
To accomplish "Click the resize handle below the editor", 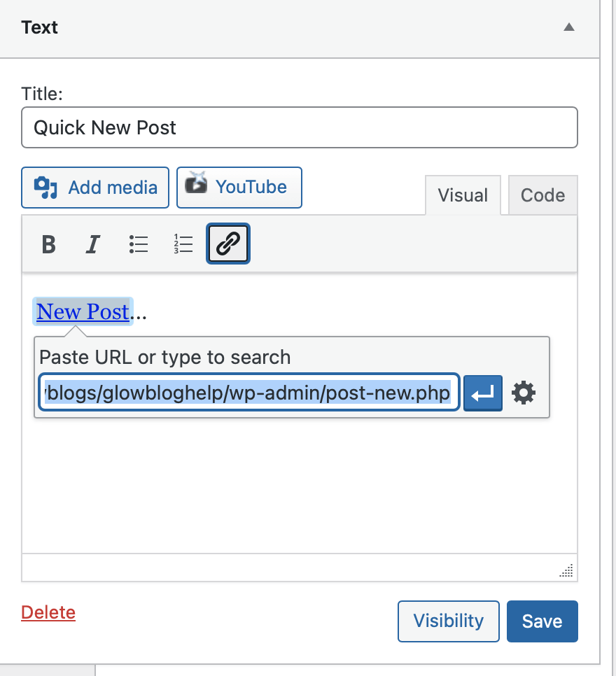I will pyautogui.click(x=566, y=572).
